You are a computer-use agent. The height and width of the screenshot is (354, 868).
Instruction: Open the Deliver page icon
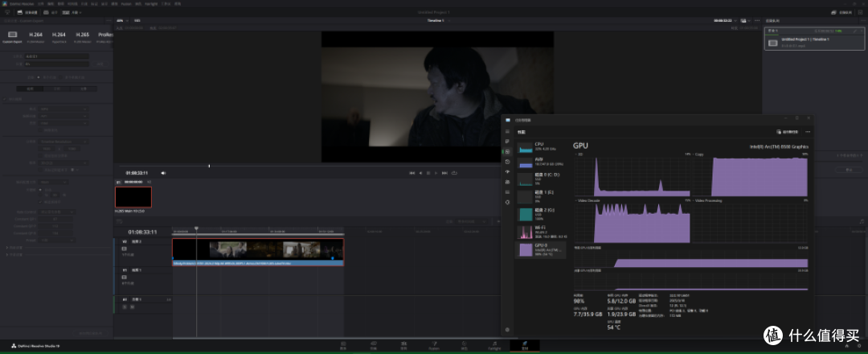525,345
